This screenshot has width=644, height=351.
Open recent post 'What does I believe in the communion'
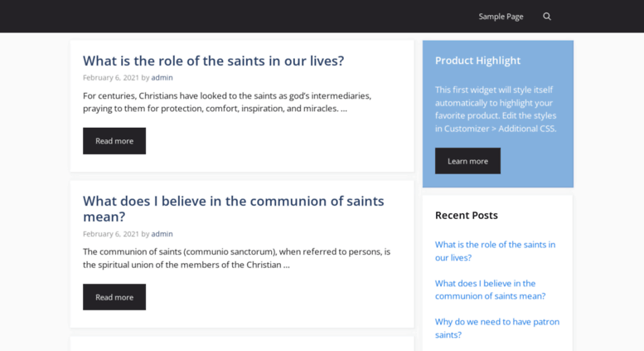pos(491,290)
